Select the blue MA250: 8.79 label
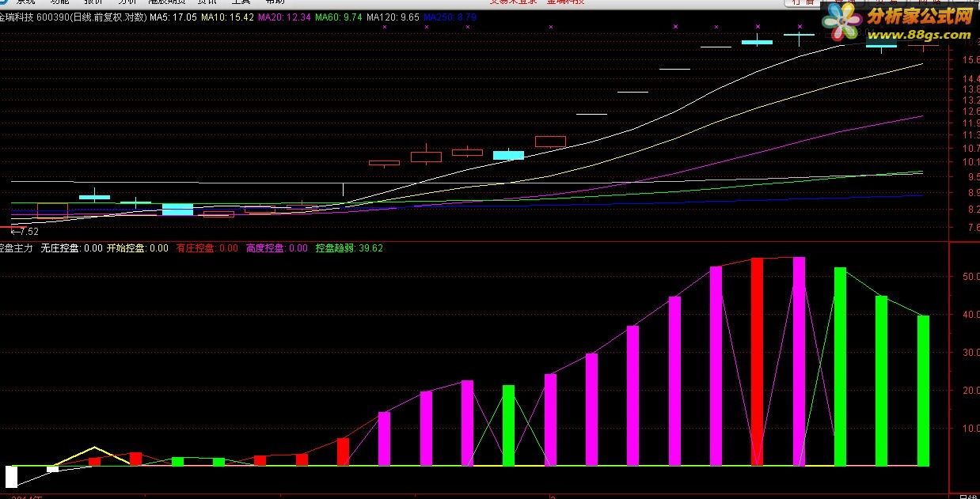Image resolution: width=980 pixels, height=499 pixels. point(450,17)
